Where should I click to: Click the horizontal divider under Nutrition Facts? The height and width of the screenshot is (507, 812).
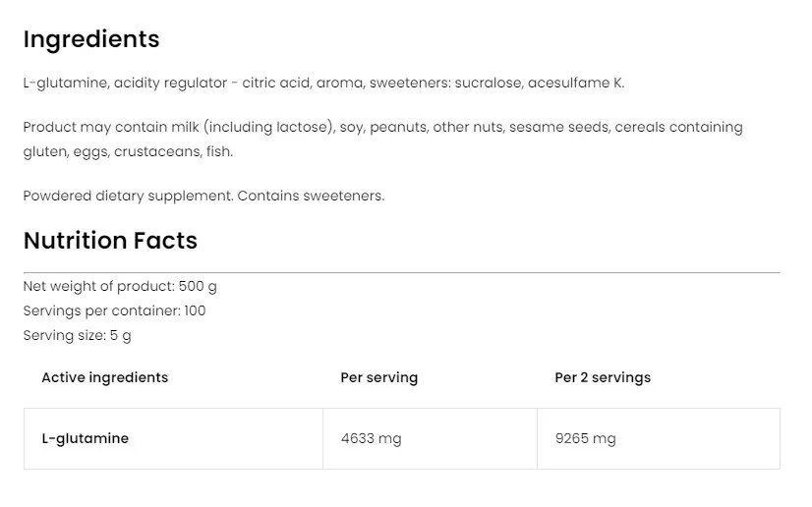click(x=401, y=272)
